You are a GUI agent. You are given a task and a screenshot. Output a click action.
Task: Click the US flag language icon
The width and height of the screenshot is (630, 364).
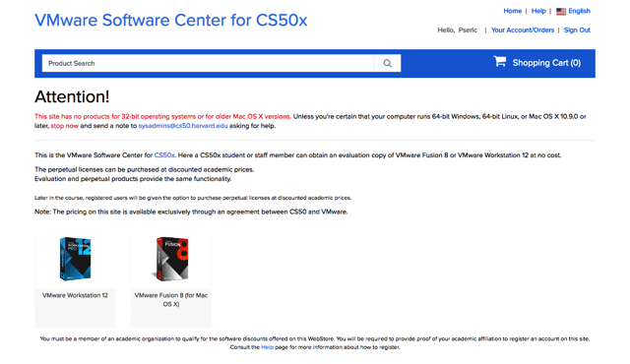tap(561, 11)
